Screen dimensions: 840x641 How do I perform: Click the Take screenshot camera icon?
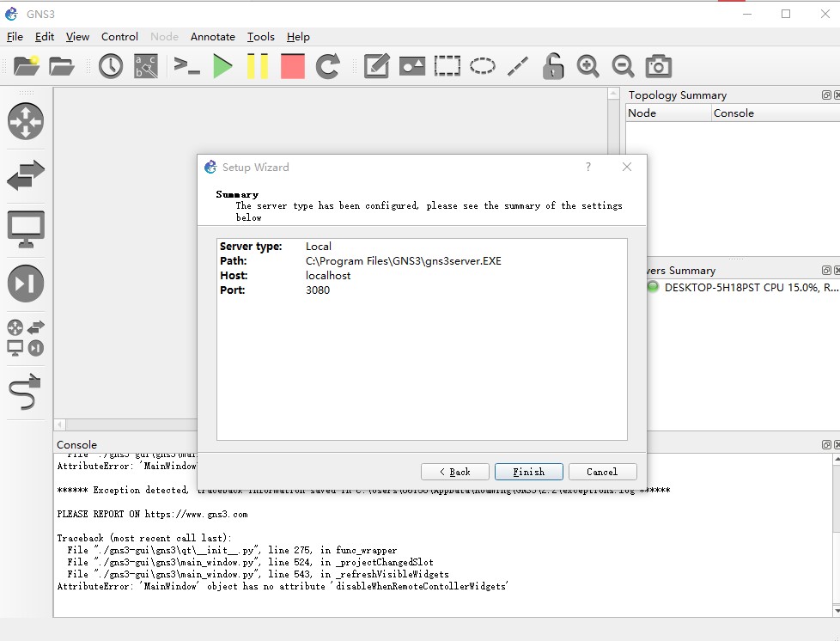point(659,66)
